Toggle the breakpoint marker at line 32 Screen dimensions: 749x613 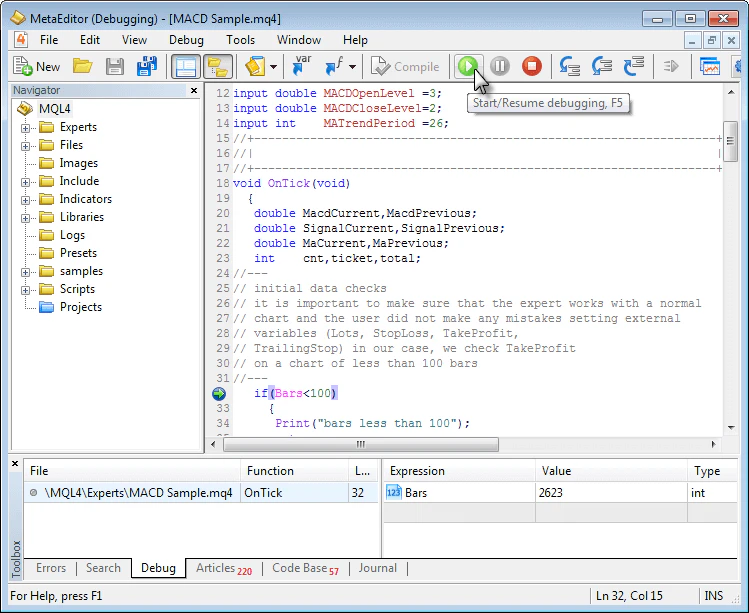pos(219,393)
